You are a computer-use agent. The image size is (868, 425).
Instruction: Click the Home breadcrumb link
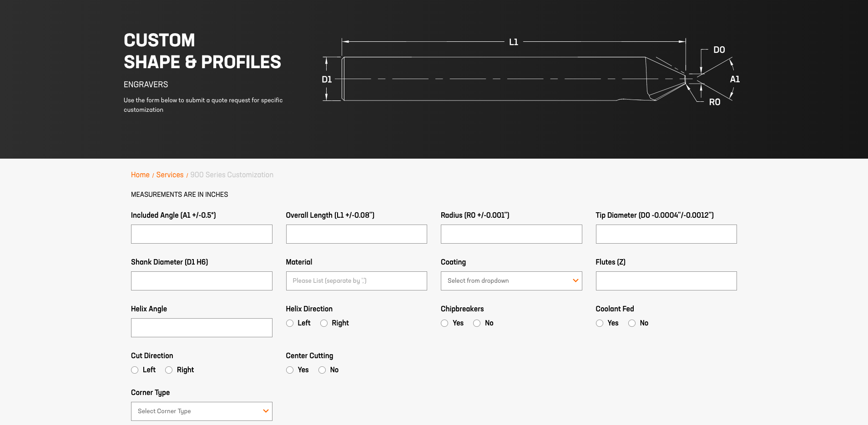pyautogui.click(x=140, y=175)
